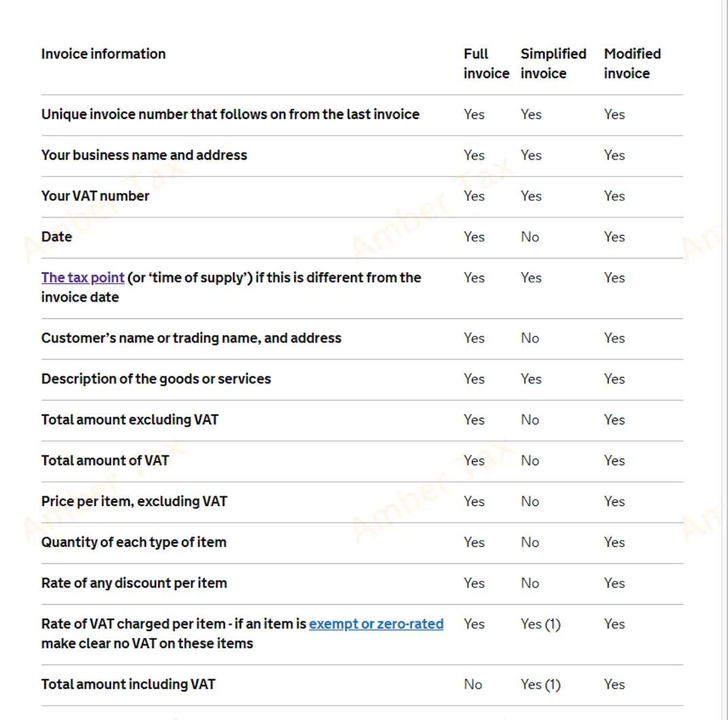This screenshot has height=720, width=728.
Task: Click 'Description of the goods or services' text
Action: pos(156,378)
